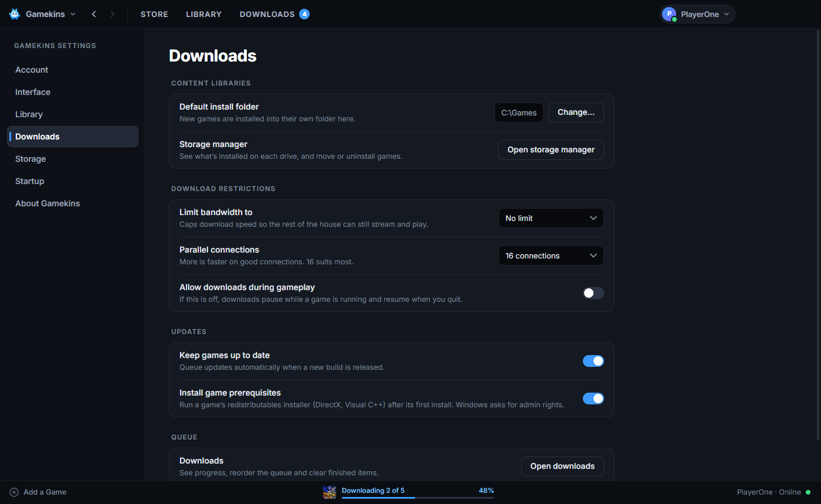The height and width of the screenshot is (504, 821).
Task: Click the download progress bar at 48%
Action: pos(418,498)
